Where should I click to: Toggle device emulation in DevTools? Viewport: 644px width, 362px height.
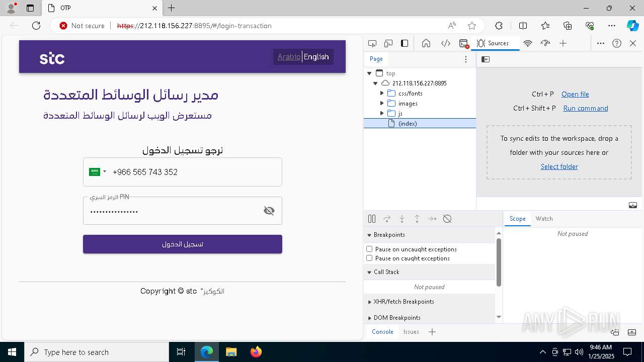pos(388,43)
